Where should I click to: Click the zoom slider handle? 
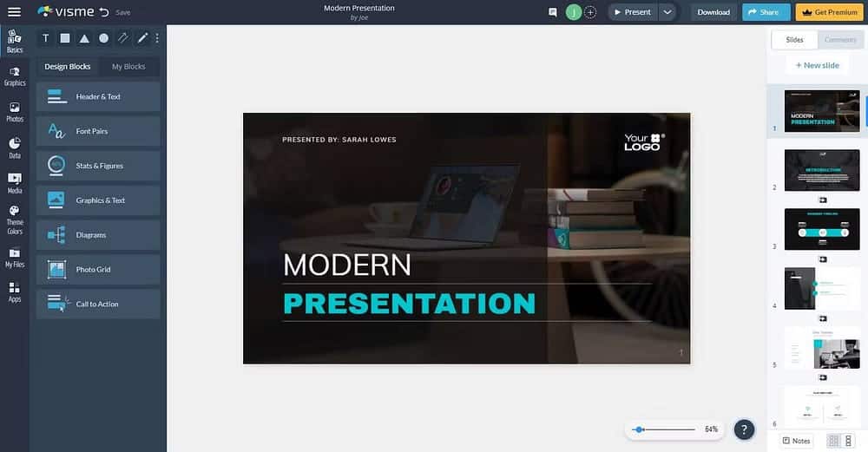[639, 429]
